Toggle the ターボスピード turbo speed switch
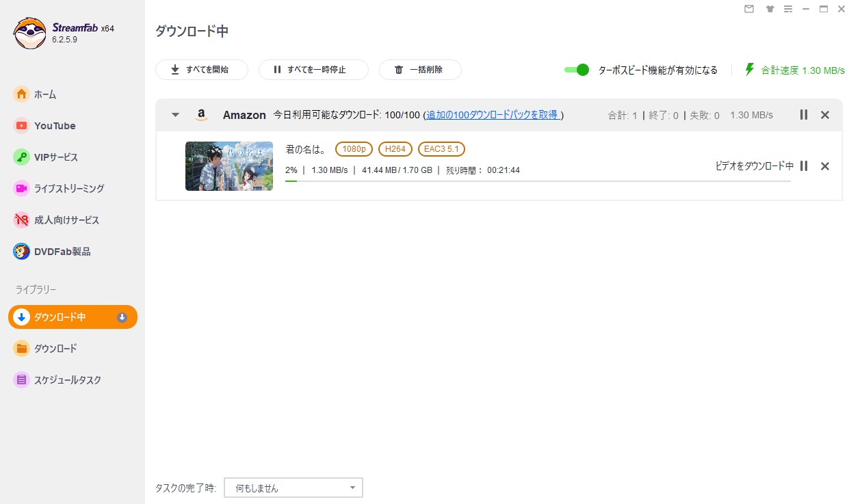Image resolution: width=849 pixels, height=504 pixels. 577,70
